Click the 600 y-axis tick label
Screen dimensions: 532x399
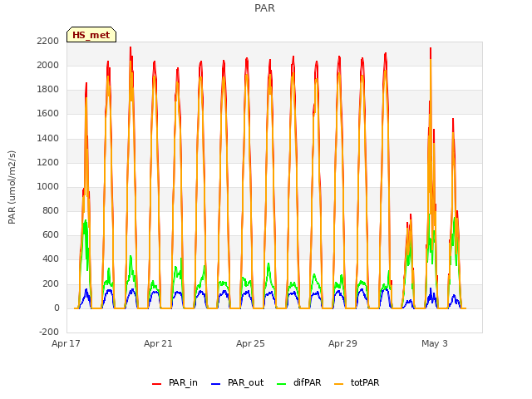(51, 234)
